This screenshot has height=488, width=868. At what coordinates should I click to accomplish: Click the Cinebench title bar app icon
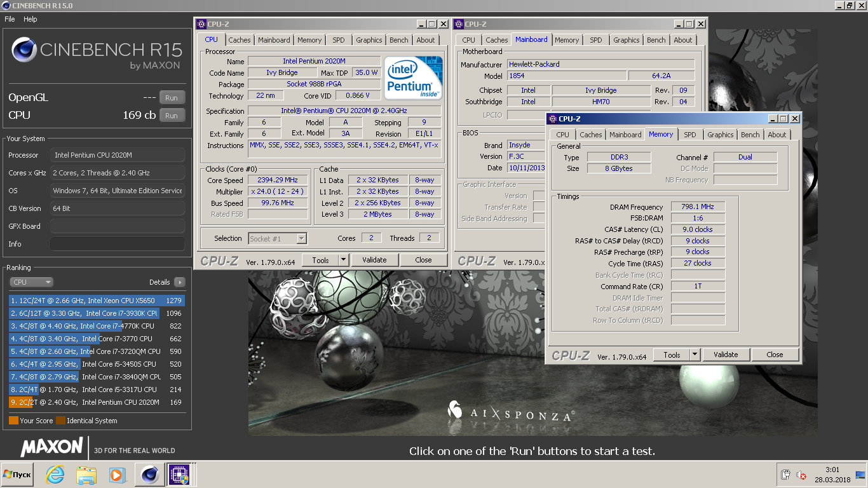click(x=6, y=5)
